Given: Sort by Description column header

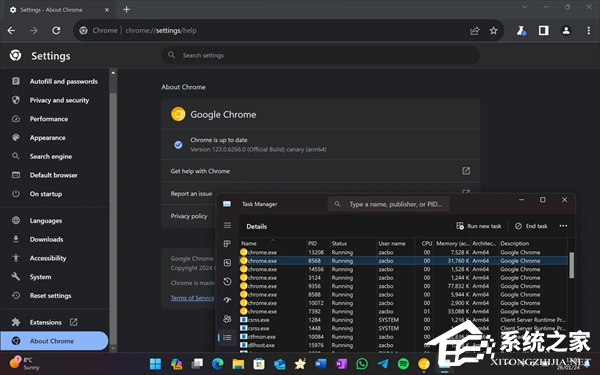Looking at the screenshot, I should coord(533,243).
